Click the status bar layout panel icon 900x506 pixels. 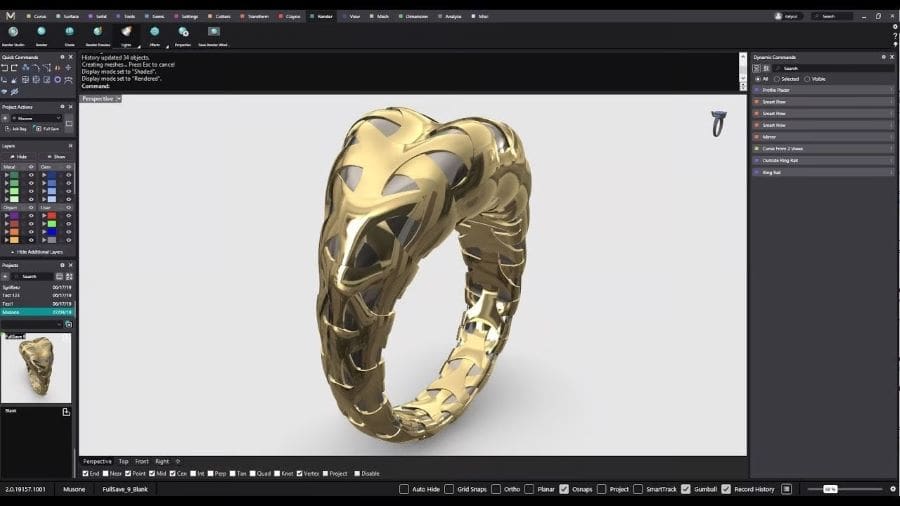point(786,489)
